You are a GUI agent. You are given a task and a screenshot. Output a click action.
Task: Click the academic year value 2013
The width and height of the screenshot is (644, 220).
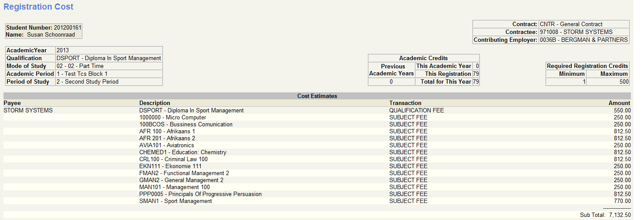point(63,51)
